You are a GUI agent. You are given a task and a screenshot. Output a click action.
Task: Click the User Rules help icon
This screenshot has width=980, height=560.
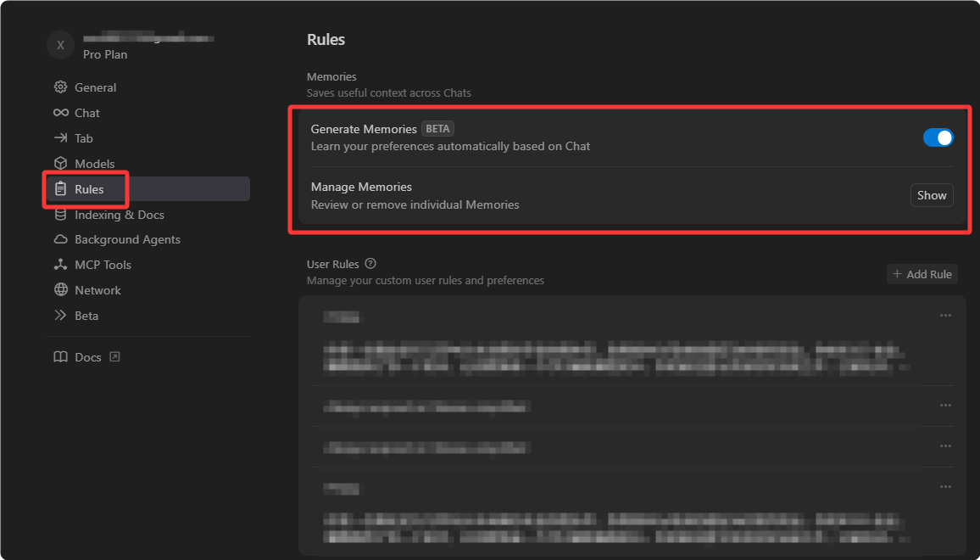coord(370,263)
